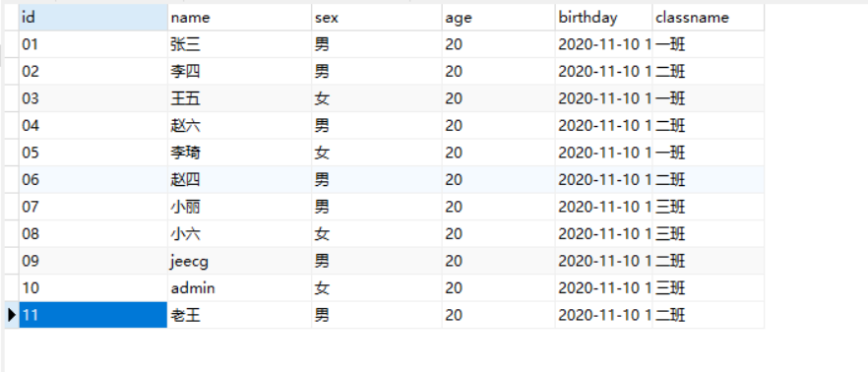The width and height of the screenshot is (868, 372).
Task: Select the name cell 张三
Action: pyautogui.click(x=240, y=44)
